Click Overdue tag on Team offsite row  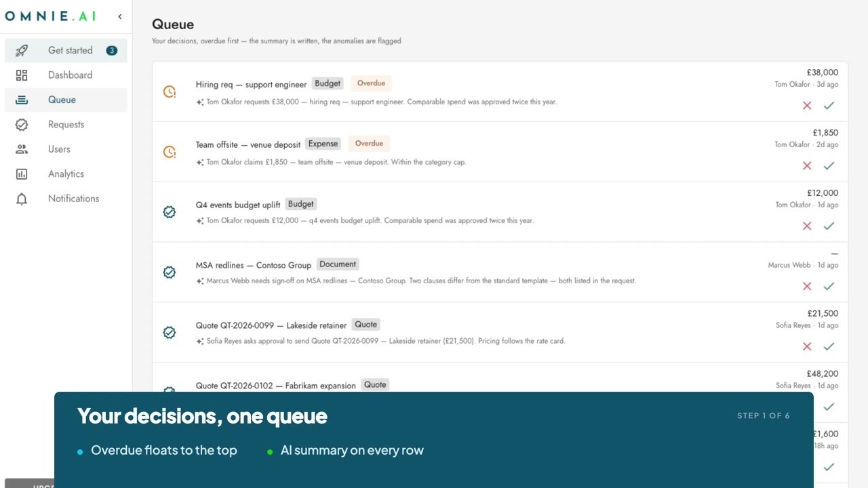point(370,144)
